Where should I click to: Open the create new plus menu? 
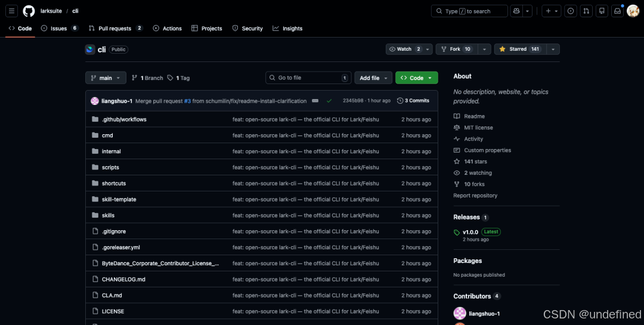tap(552, 11)
